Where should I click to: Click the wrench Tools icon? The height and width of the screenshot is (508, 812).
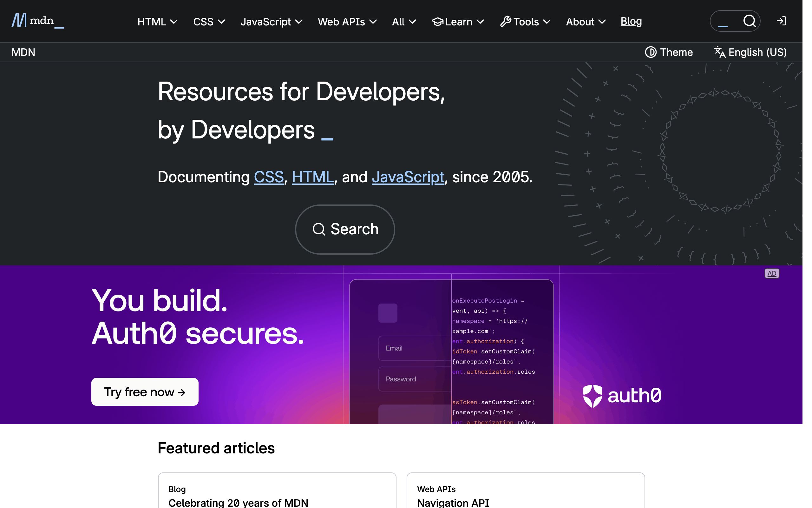(506, 22)
